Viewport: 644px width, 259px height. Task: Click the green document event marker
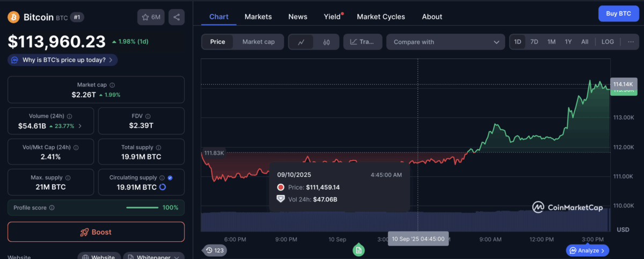tap(358, 250)
